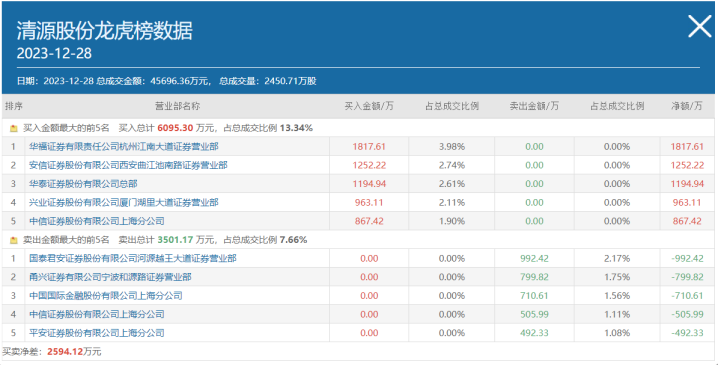Close the 清源股份龙虎榜数据 dialog
718x365 pixels.
point(700,27)
